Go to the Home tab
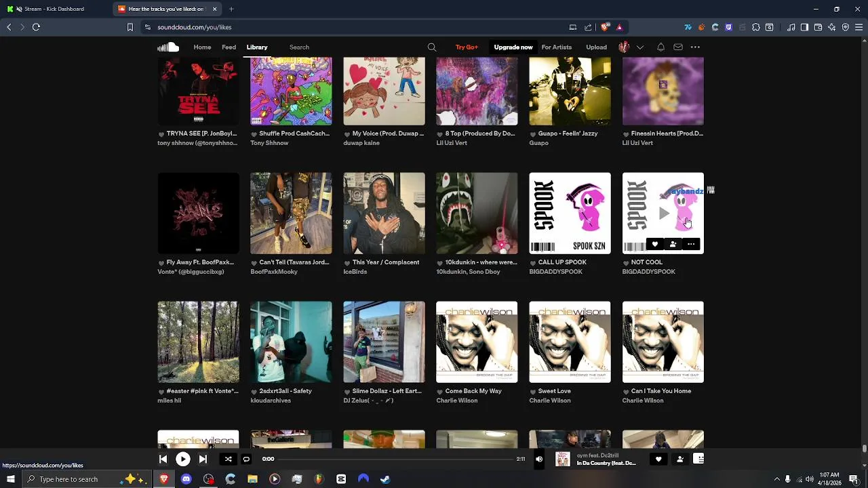Viewport: 868px width, 488px height. (202, 47)
